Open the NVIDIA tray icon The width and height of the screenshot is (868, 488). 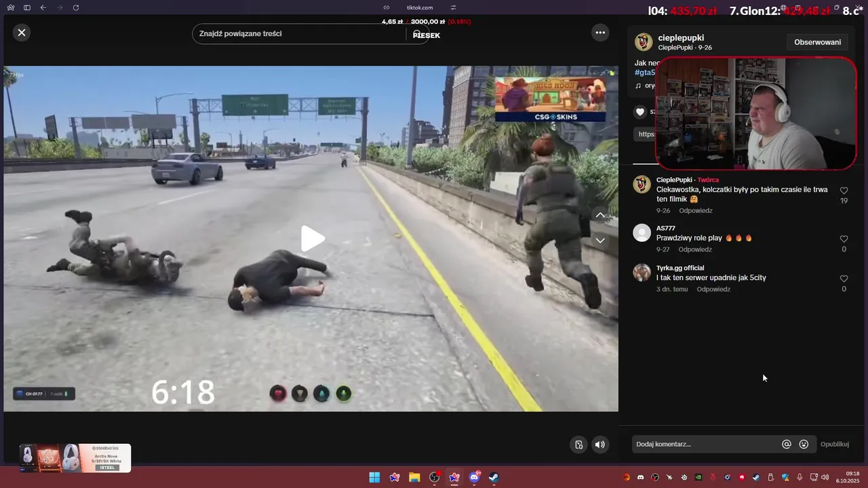click(x=698, y=478)
